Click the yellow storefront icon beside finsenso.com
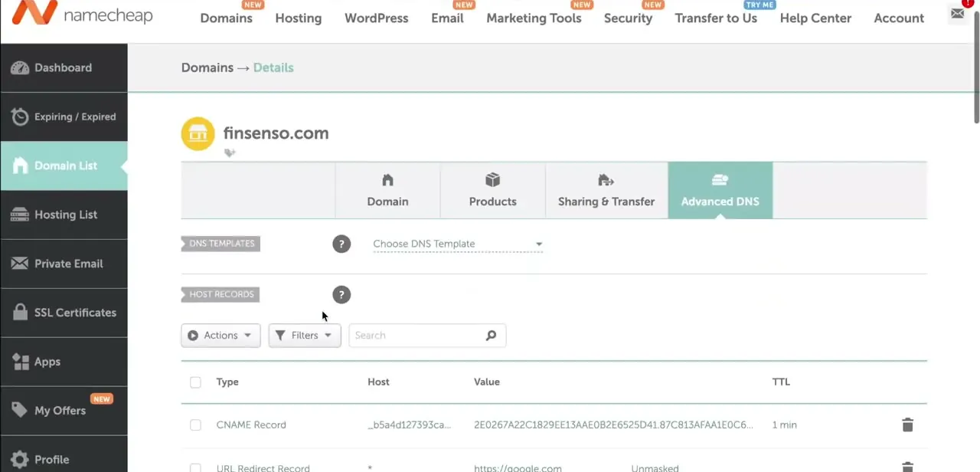 click(198, 133)
